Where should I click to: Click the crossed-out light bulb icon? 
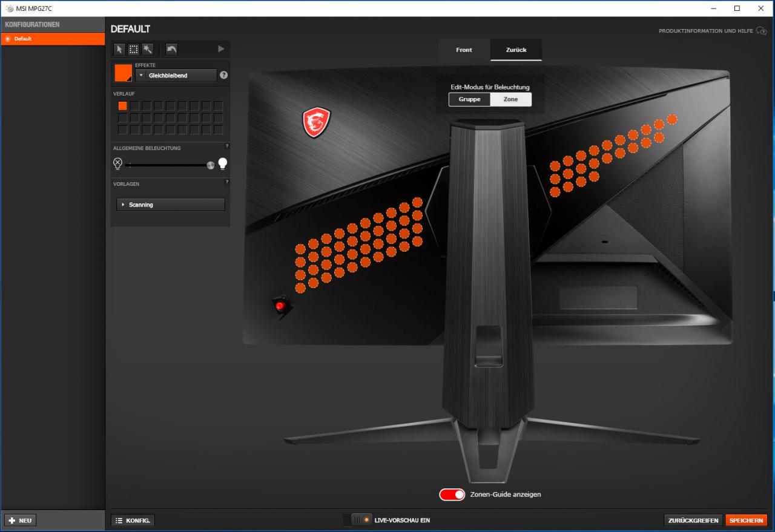tap(117, 163)
